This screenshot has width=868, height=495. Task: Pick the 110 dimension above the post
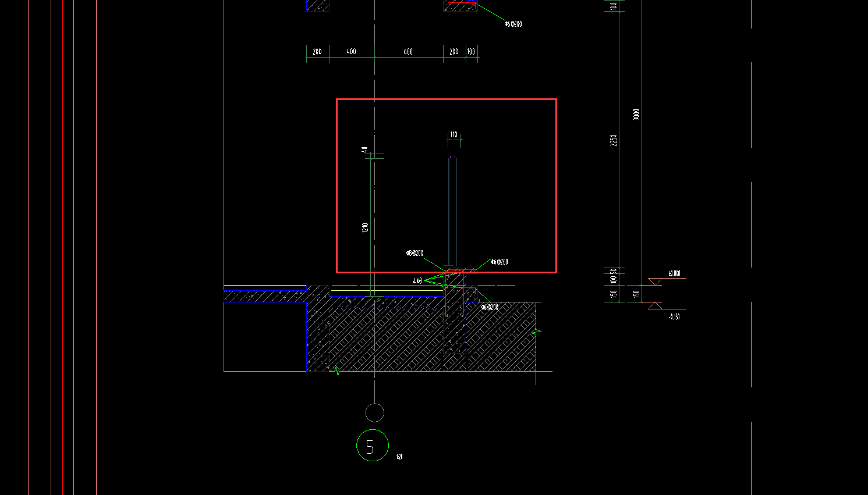454,134
